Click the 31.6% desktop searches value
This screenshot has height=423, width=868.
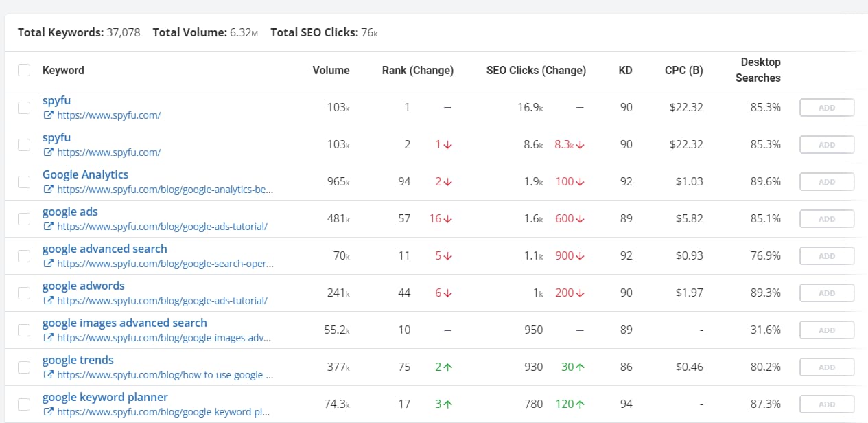(x=765, y=330)
